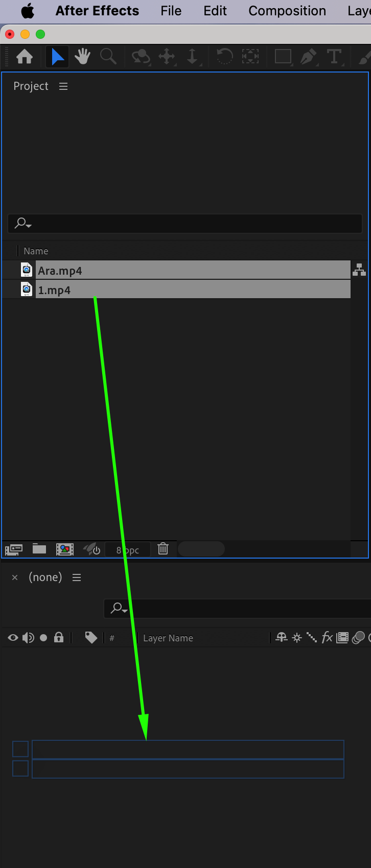Toggle the lock column header
Viewport: 371px width, 868px height.
pos(59,637)
